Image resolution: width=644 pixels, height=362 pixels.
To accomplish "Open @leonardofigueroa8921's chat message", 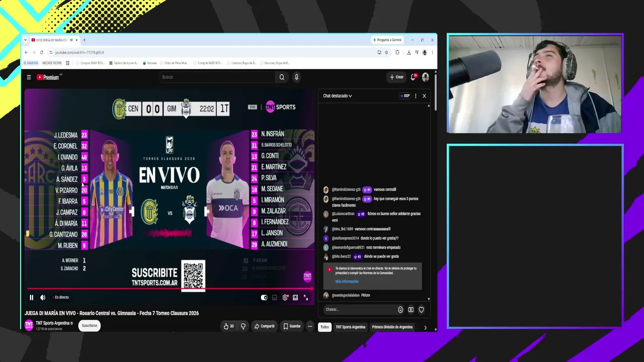I will (362, 247).
